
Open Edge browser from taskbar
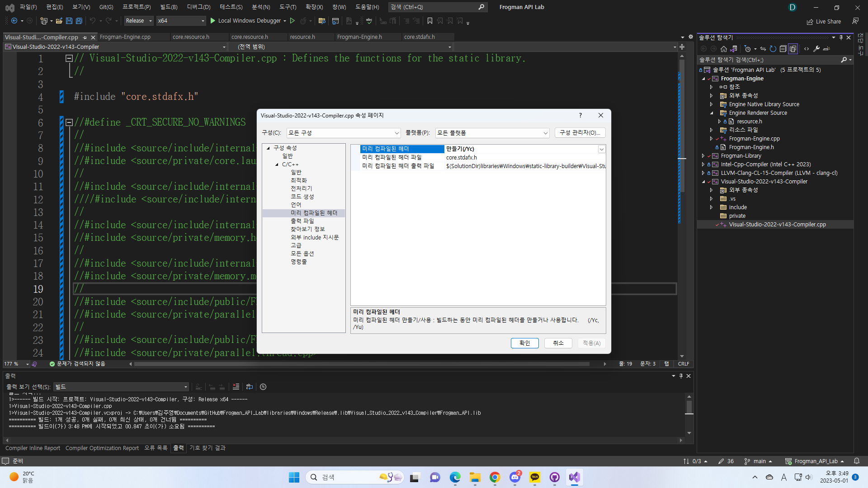[x=455, y=477]
